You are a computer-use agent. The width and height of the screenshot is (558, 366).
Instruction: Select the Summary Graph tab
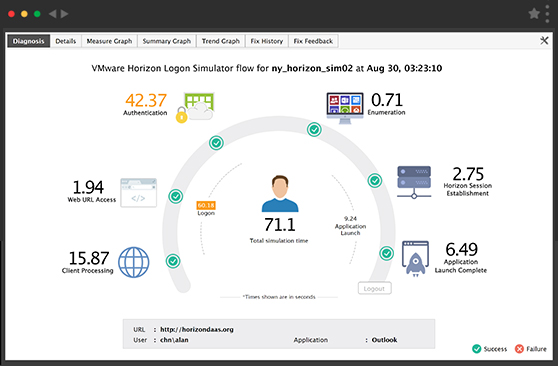coord(167,41)
